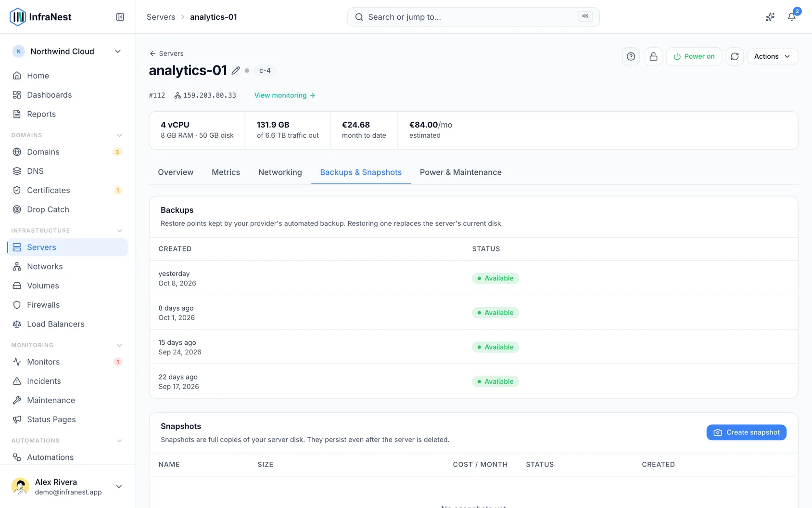
Task: Go to Dashboards in the sidebar
Action: (x=67, y=95)
